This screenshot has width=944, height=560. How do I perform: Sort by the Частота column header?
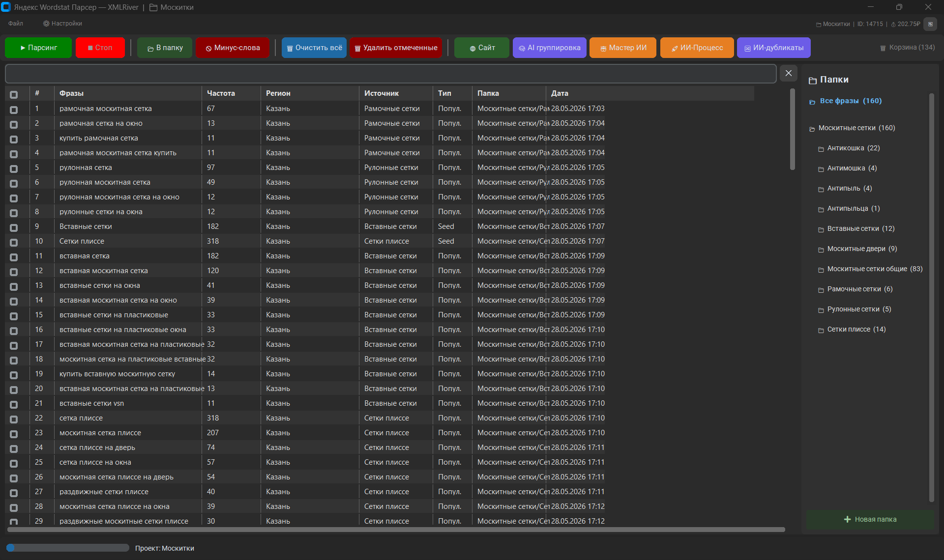231,93
